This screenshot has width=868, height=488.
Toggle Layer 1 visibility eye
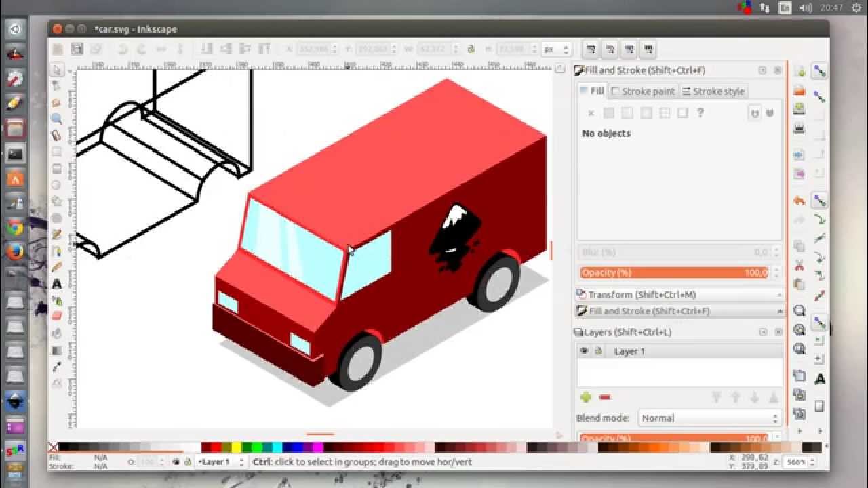pyautogui.click(x=584, y=351)
